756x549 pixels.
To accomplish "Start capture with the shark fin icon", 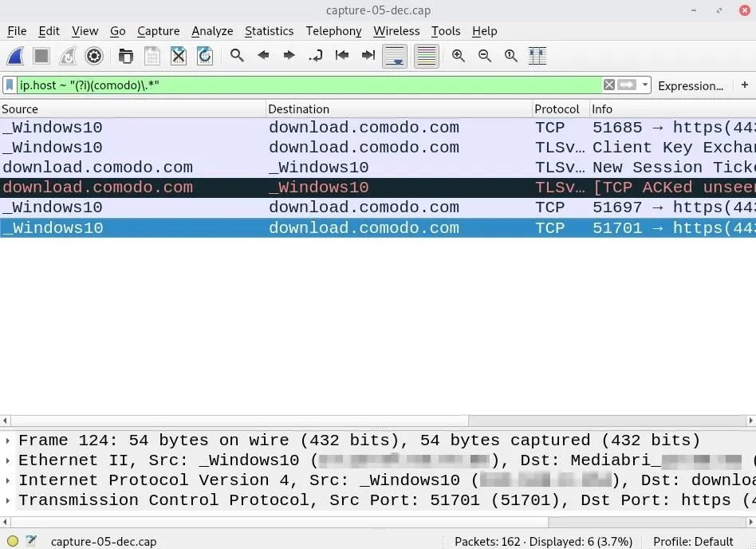I will [15, 56].
